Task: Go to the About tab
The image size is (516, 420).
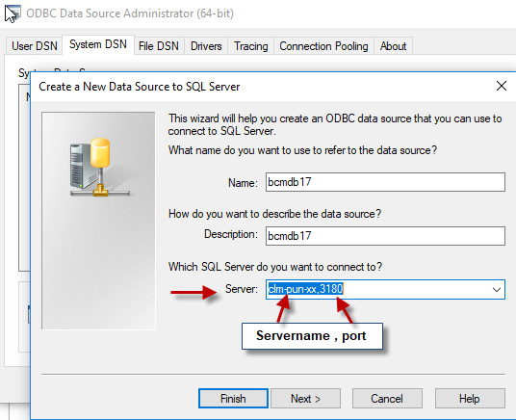Action: (393, 46)
